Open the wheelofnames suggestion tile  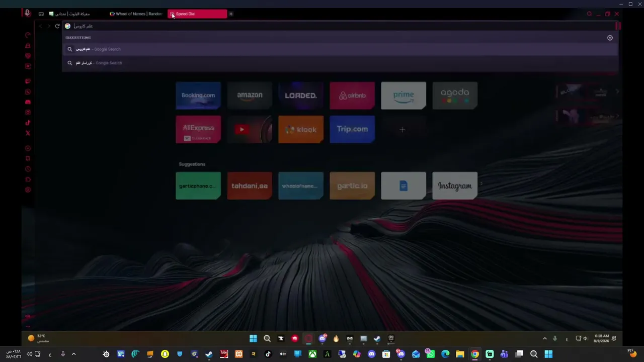[x=301, y=186]
